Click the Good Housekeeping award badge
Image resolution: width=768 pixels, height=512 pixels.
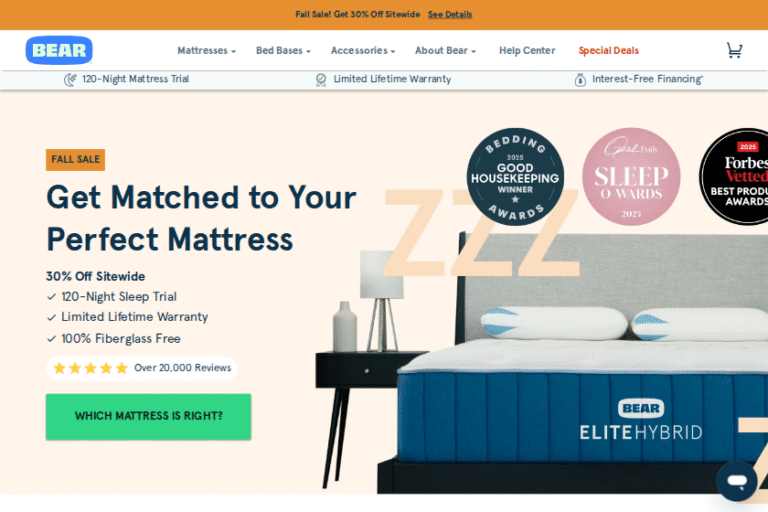[515, 177]
